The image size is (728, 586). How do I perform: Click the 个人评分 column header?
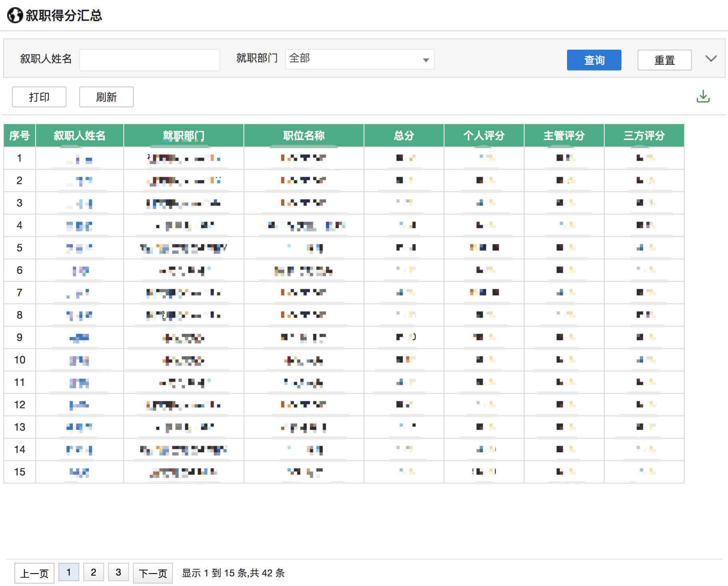[484, 136]
